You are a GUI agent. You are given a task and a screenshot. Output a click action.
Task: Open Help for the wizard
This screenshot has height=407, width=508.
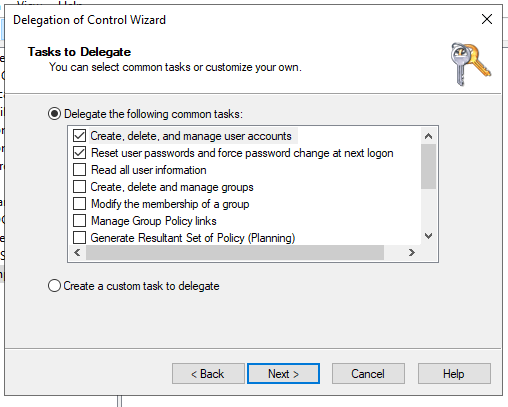454,374
